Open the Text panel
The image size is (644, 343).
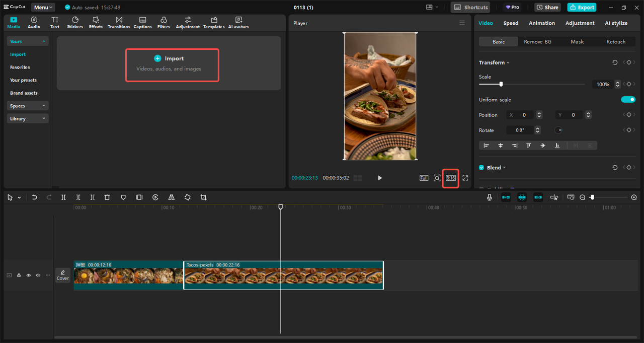click(54, 23)
